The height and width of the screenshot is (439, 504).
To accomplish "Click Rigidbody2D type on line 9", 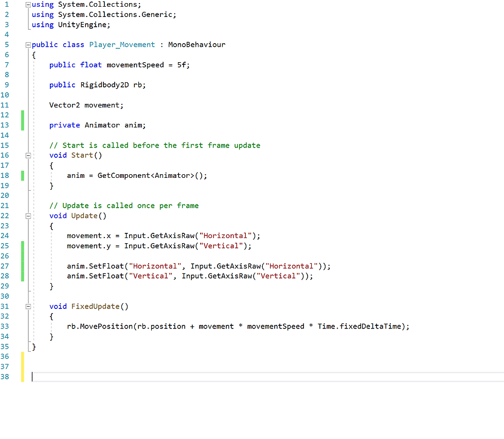I will tap(104, 85).
